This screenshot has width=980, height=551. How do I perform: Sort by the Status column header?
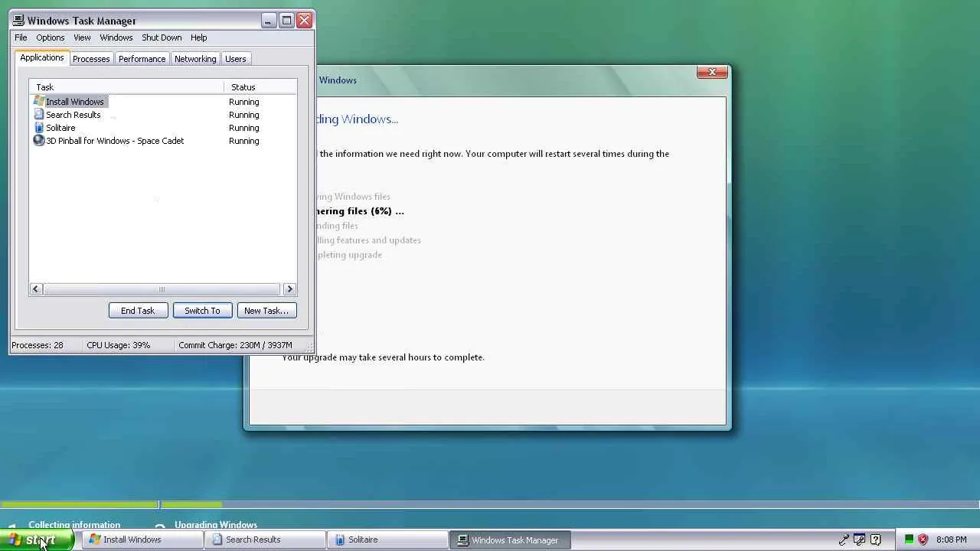click(x=260, y=87)
